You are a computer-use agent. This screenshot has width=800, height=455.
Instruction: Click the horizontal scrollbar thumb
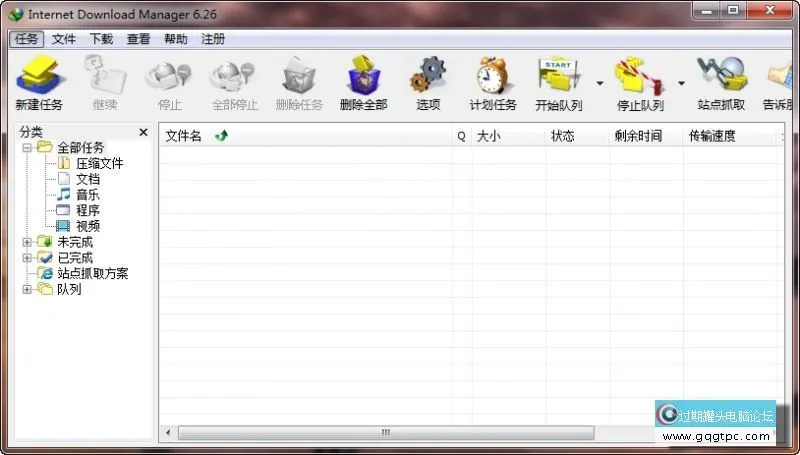(385, 433)
